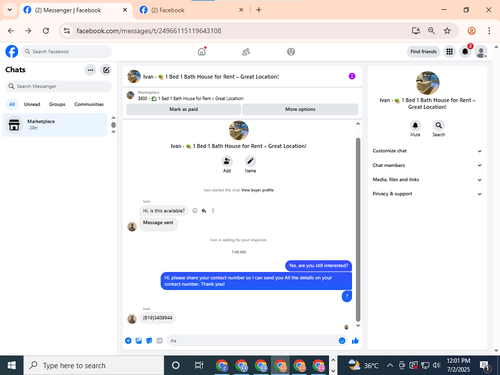Click More options button
This screenshot has height=375, width=500.
[x=300, y=109]
